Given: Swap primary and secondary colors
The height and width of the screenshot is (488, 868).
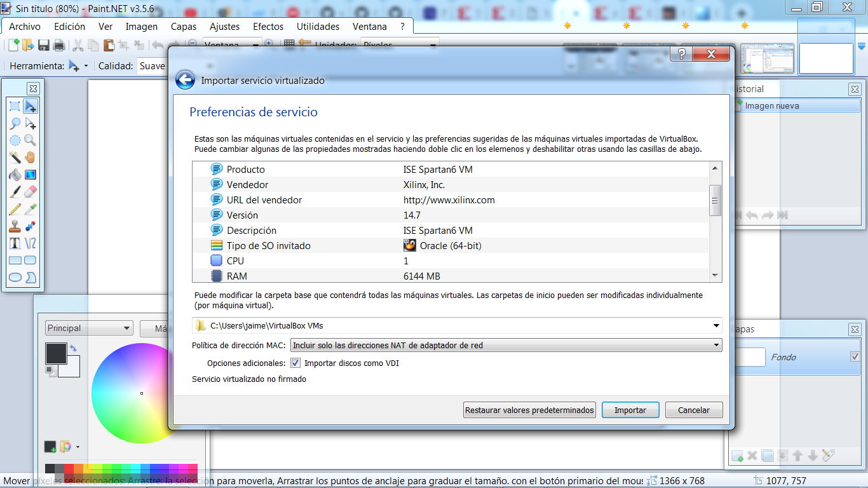Looking at the screenshot, I should pyautogui.click(x=73, y=348).
